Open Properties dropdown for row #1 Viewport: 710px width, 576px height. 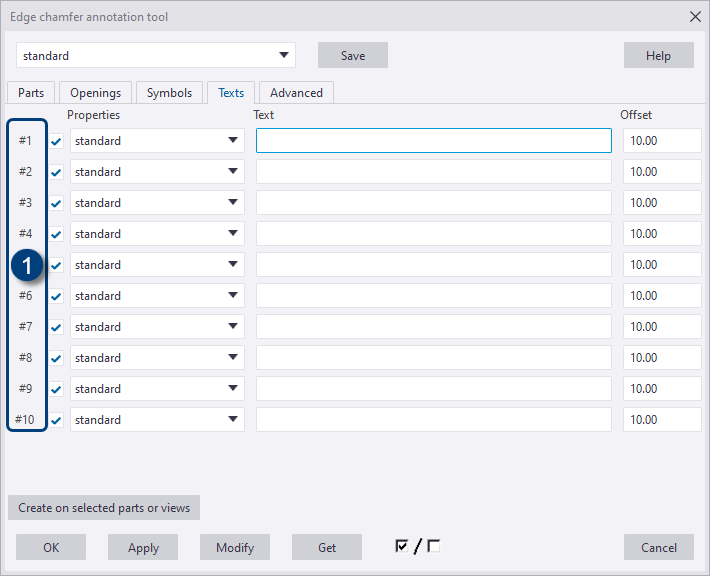(157, 140)
